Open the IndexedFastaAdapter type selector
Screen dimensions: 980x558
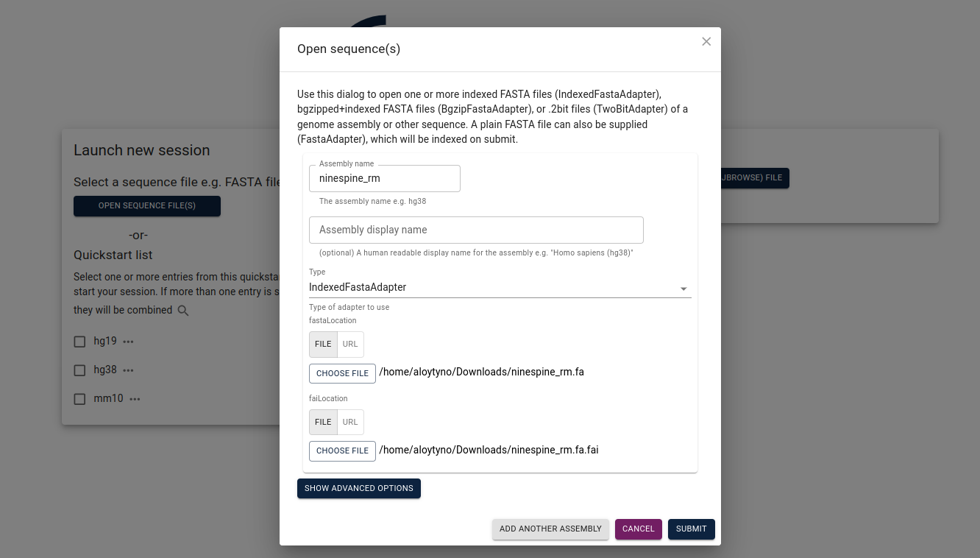click(x=500, y=288)
